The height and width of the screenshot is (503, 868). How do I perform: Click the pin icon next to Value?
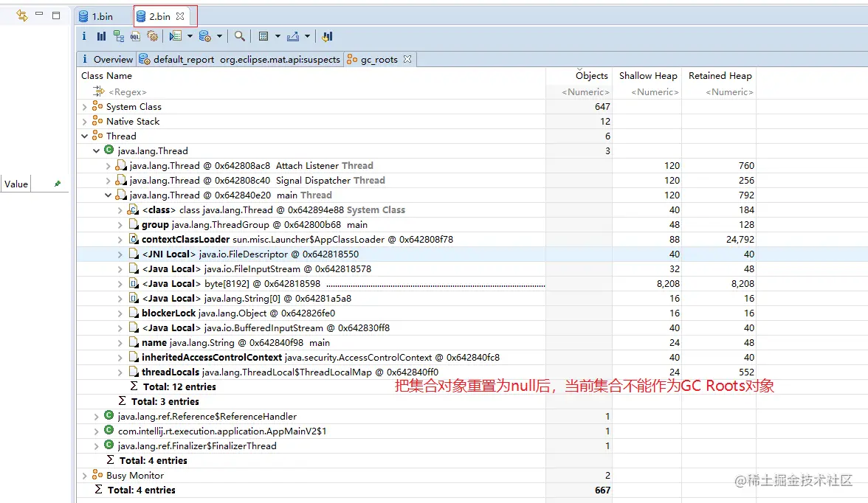(58, 184)
